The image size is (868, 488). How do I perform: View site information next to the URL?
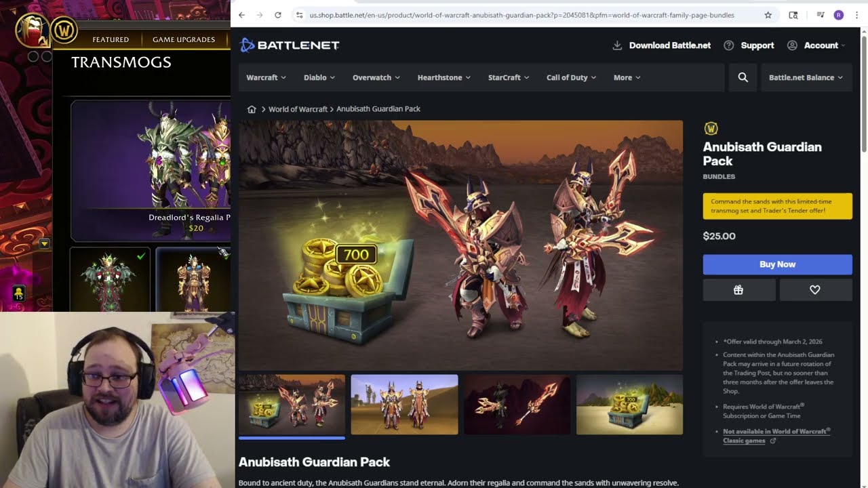(x=300, y=15)
